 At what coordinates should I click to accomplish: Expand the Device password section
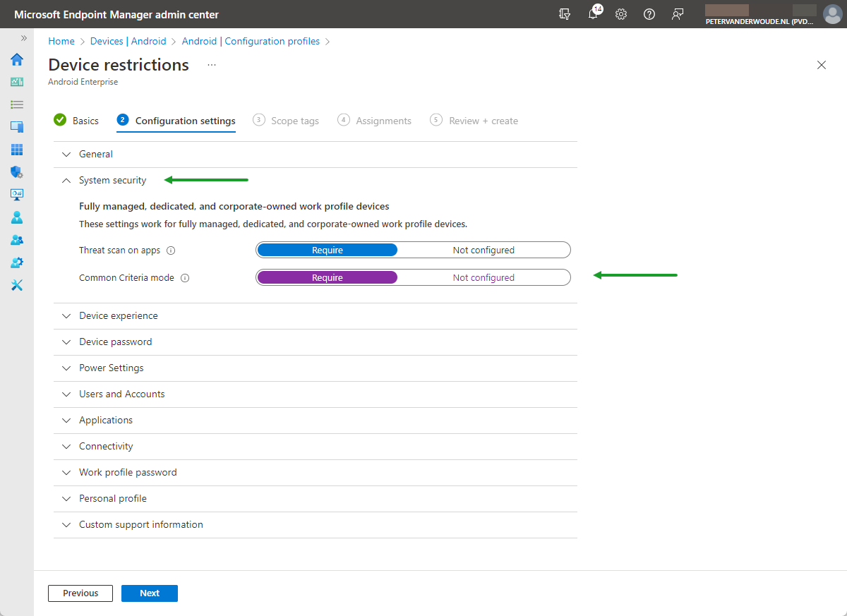pyautogui.click(x=115, y=342)
